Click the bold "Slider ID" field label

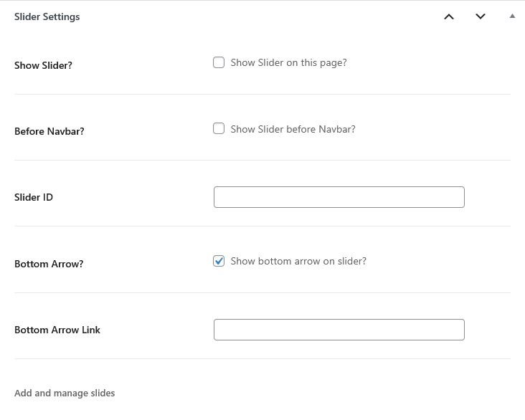[x=34, y=197]
